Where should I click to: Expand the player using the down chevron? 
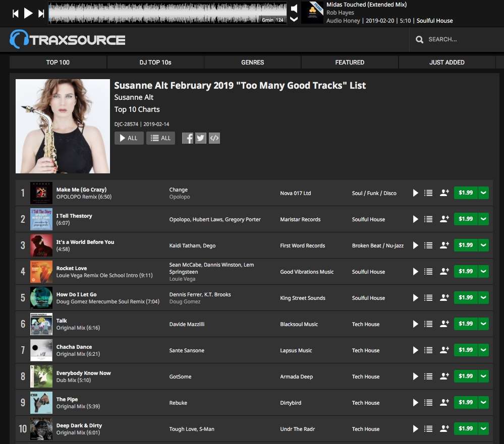[x=294, y=19]
